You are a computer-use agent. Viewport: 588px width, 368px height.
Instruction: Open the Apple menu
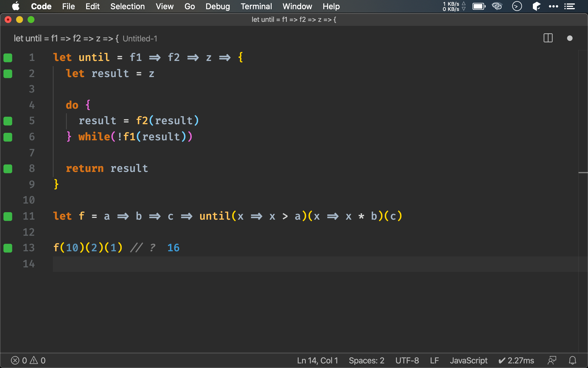(16, 6)
